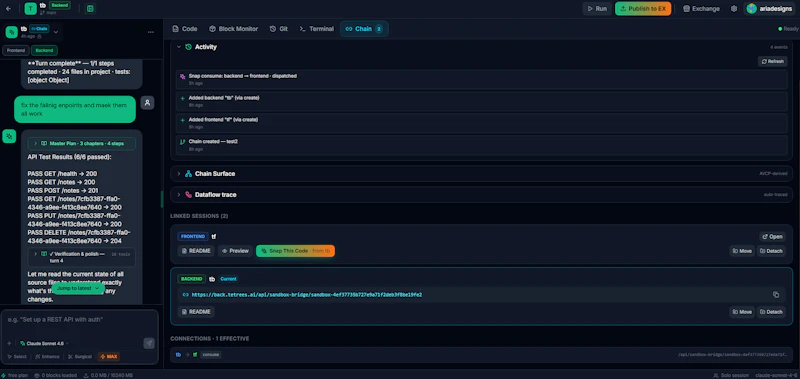The width and height of the screenshot is (800, 379).
Task: Open the Exchange marketplace
Action: 702,9
